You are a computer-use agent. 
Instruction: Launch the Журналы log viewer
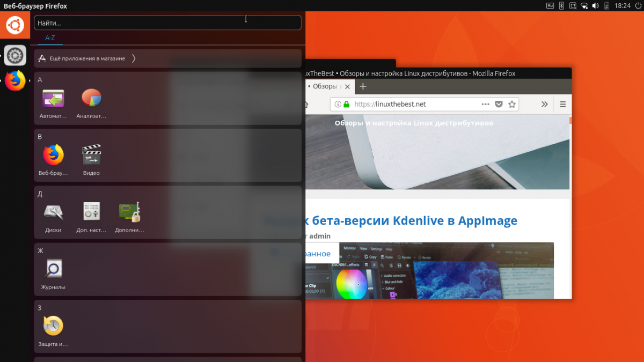click(53, 275)
